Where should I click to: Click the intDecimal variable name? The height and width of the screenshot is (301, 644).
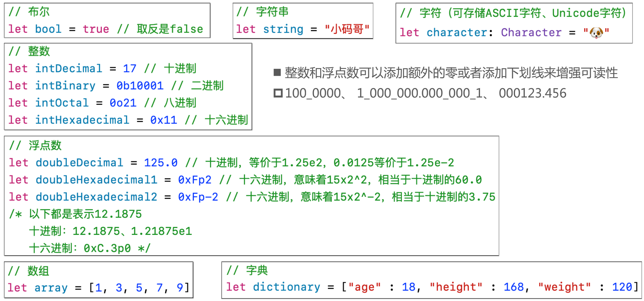(69, 68)
